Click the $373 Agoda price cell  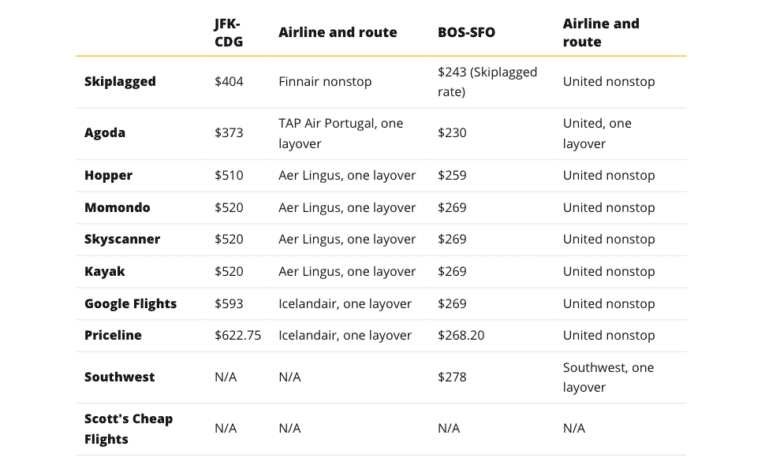pyautogui.click(x=229, y=133)
